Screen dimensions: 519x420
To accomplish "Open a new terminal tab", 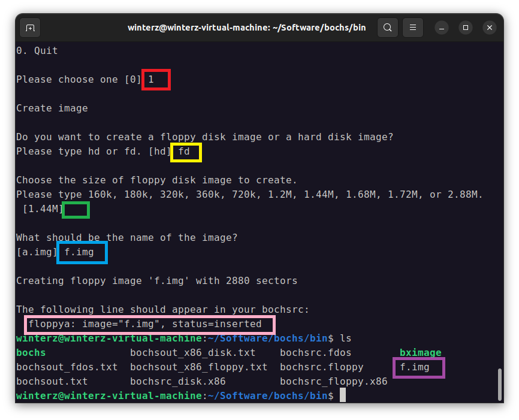I will (x=30, y=28).
